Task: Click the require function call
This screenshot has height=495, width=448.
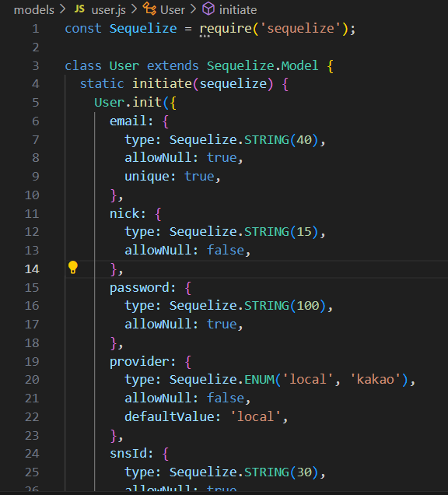Action: (226, 29)
